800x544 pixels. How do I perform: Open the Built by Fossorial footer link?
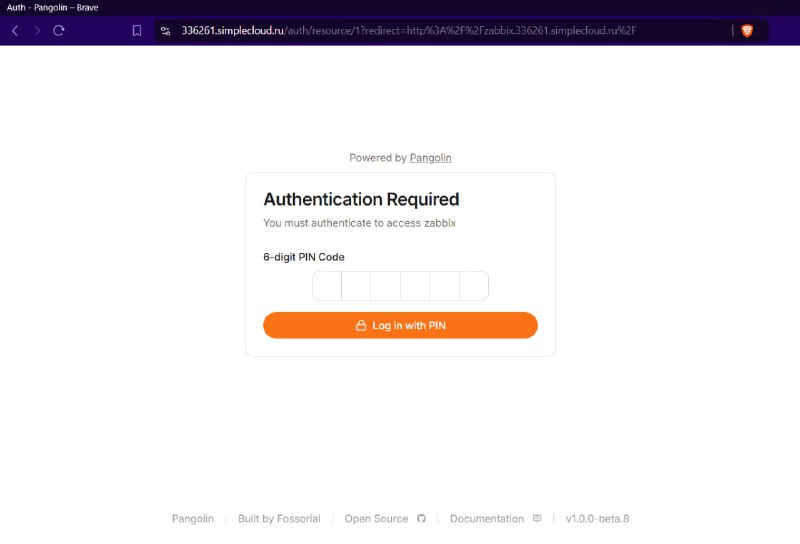click(279, 518)
